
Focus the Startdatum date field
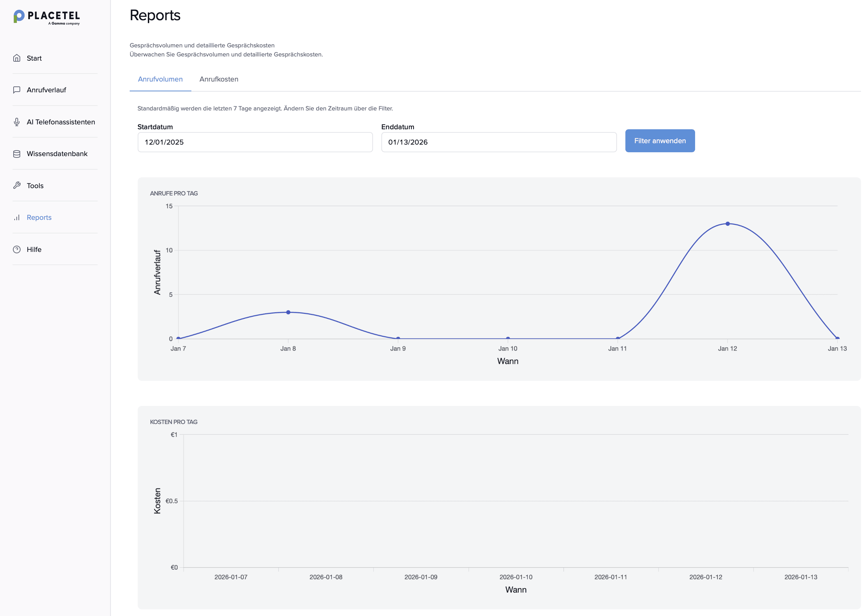point(255,142)
